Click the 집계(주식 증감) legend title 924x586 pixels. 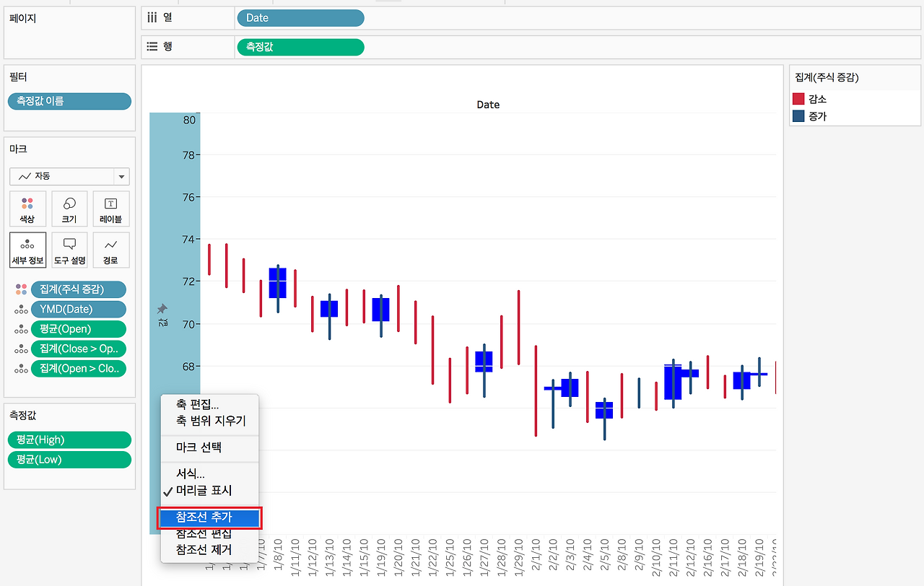click(827, 78)
